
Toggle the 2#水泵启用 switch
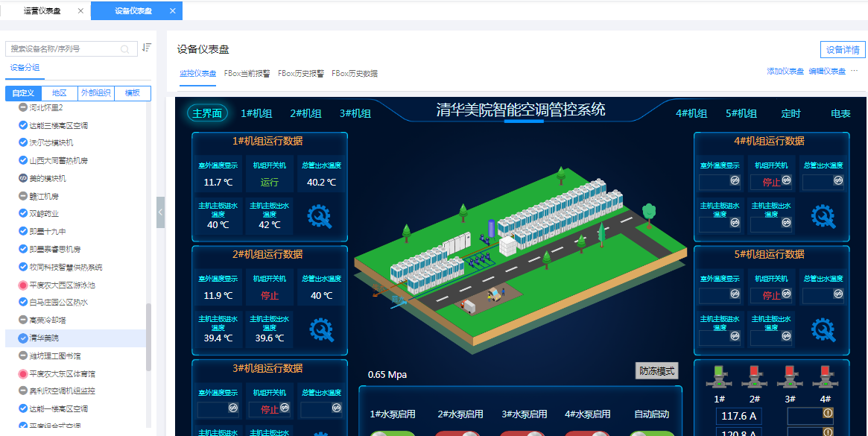(457, 433)
